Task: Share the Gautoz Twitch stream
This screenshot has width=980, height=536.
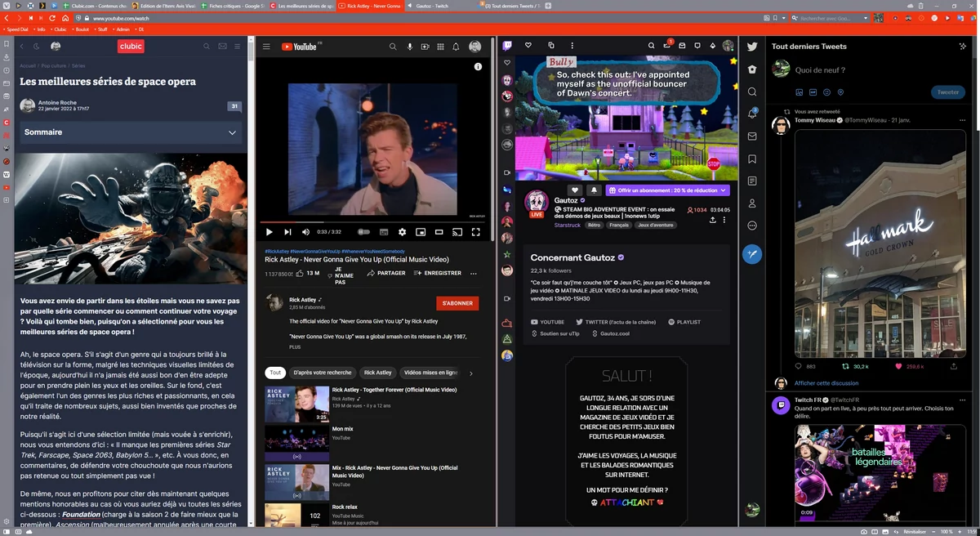Action: [x=713, y=220]
